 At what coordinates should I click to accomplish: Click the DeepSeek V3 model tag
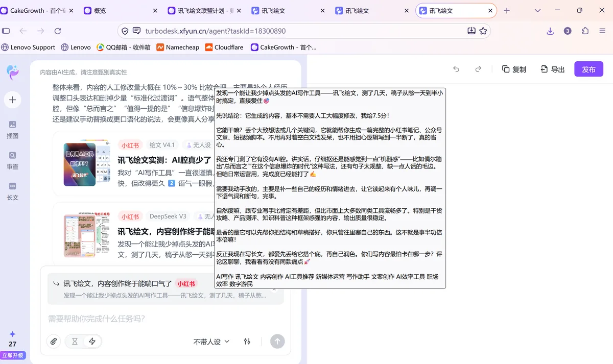168,216
